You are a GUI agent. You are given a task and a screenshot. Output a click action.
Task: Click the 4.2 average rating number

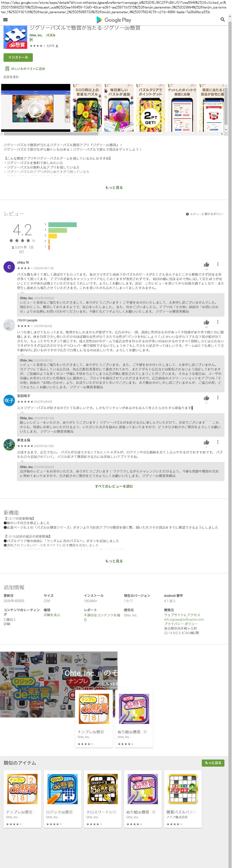point(22,230)
